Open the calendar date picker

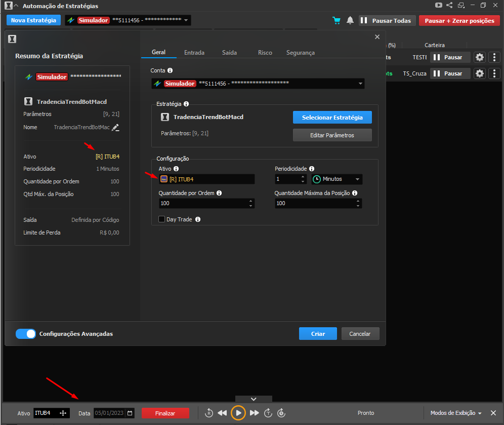pos(130,413)
